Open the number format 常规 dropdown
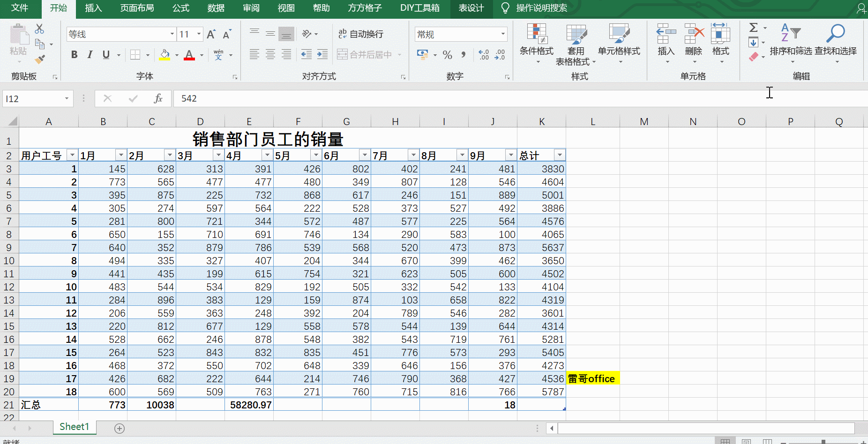 click(503, 34)
